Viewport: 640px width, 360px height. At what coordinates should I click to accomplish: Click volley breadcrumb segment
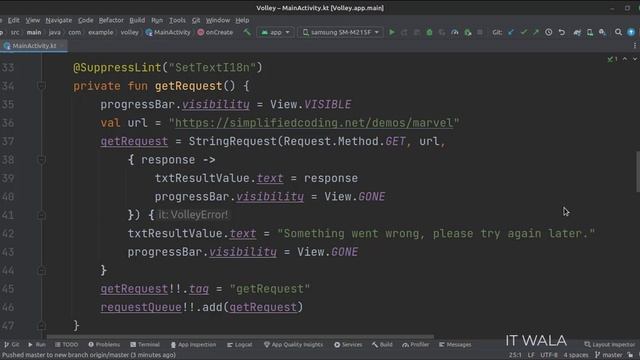coord(129,32)
